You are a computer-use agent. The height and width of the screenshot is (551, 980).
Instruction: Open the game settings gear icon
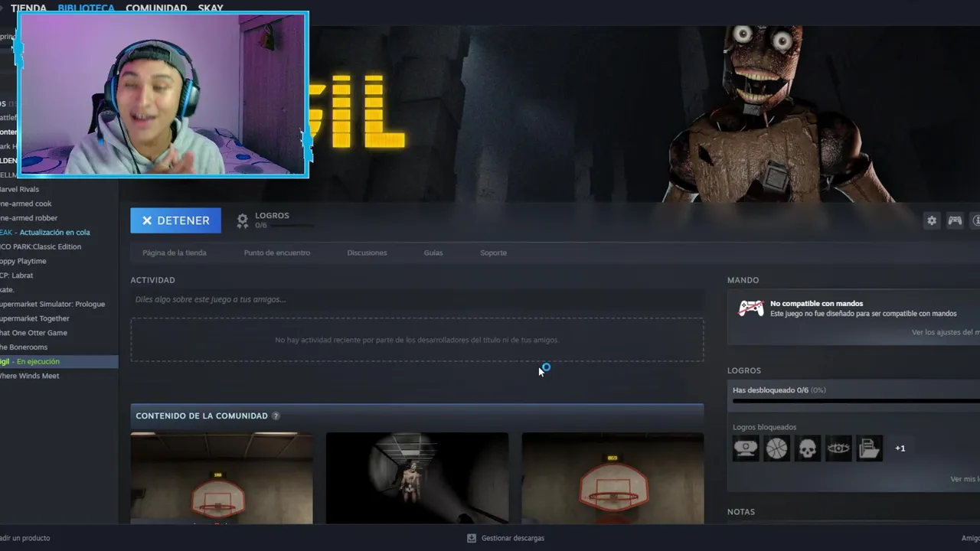(x=932, y=220)
